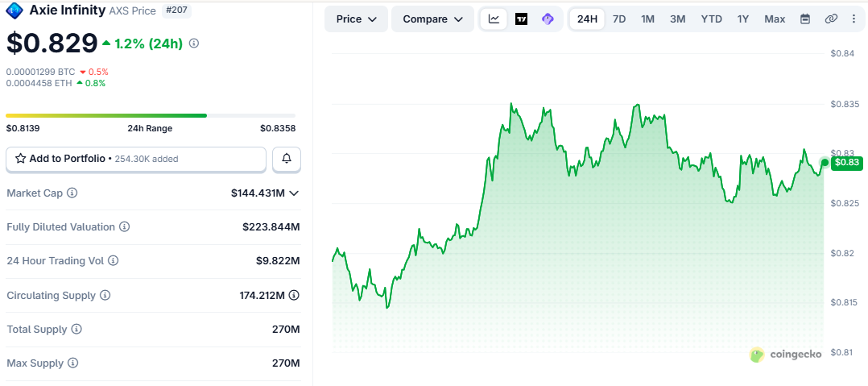Open Max Supply info icon
The width and height of the screenshot is (868, 386).
click(x=72, y=363)
